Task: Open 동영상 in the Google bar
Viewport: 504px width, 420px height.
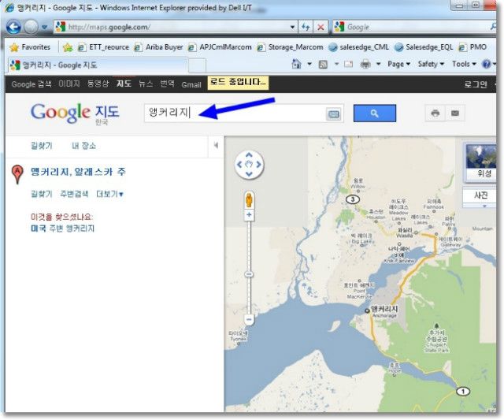Action: pyautogui.click(x=98, y=84)
